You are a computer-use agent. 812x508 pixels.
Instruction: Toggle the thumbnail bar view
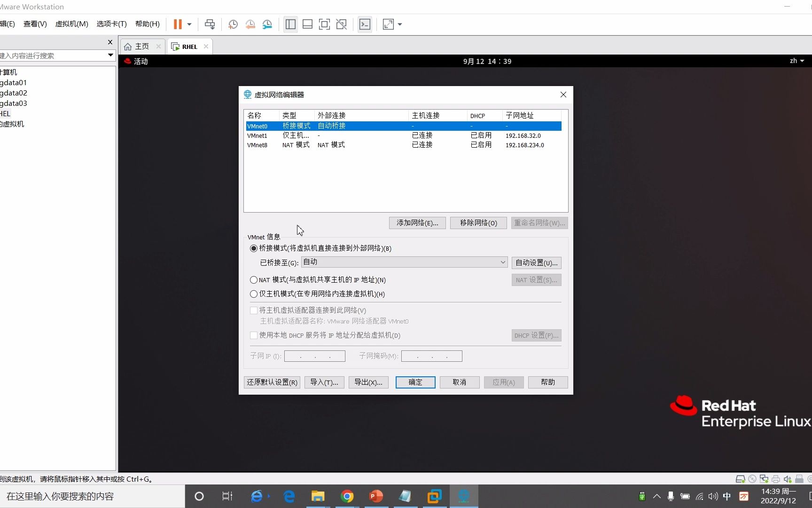[307, 24]
